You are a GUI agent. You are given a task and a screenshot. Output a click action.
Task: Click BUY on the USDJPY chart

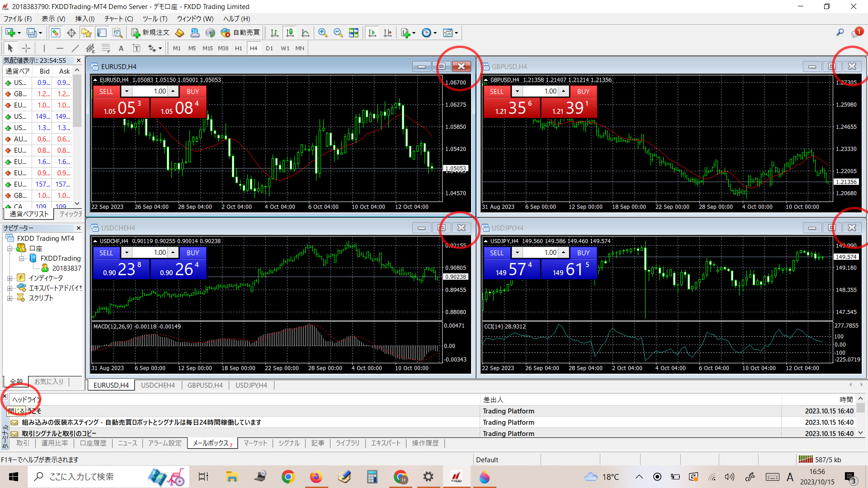(x=583, y=253)
